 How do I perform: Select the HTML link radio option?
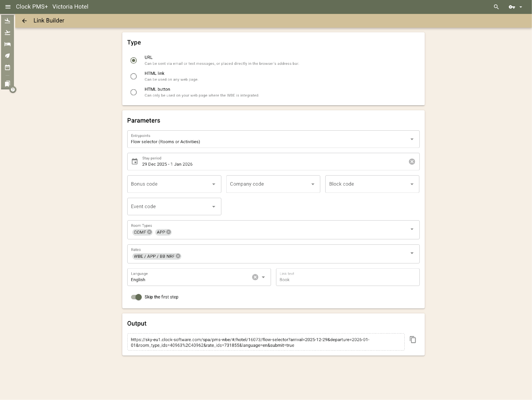tap(134, 76)
